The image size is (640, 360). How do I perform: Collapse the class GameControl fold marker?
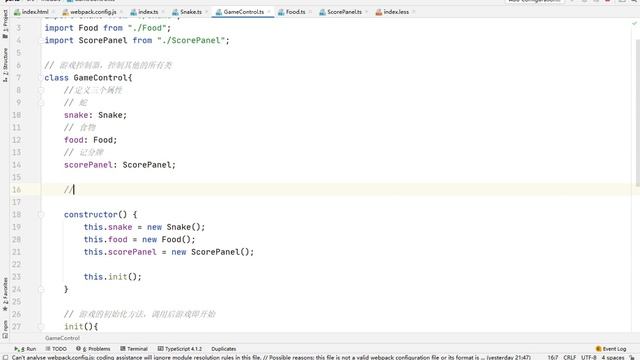(41, 78)
